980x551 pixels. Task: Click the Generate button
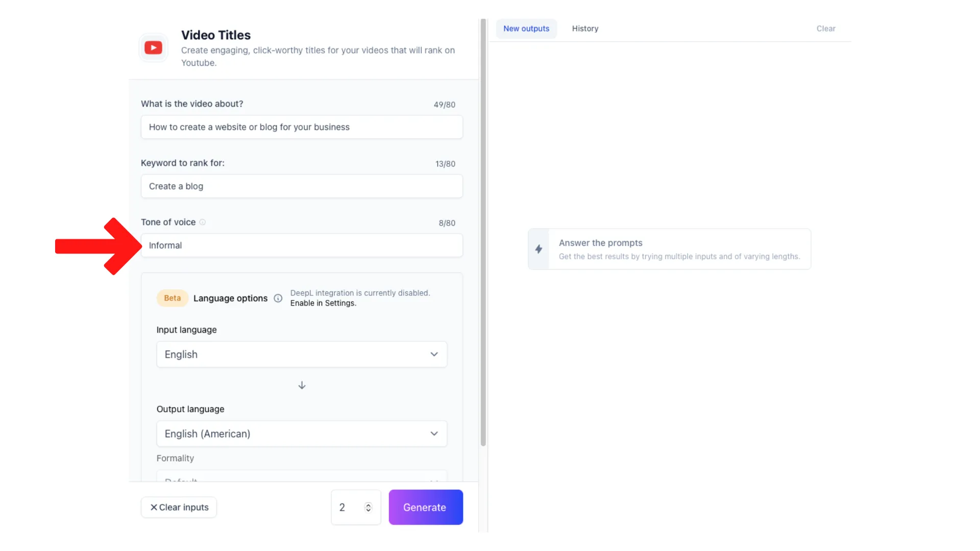pyautogui.click(x=426, y=507)
